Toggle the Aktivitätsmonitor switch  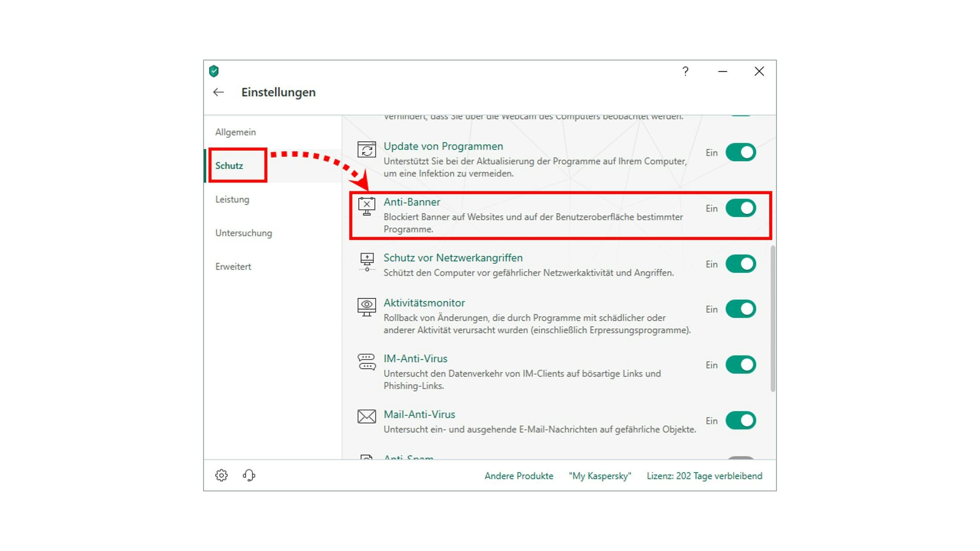coord(741,309)
